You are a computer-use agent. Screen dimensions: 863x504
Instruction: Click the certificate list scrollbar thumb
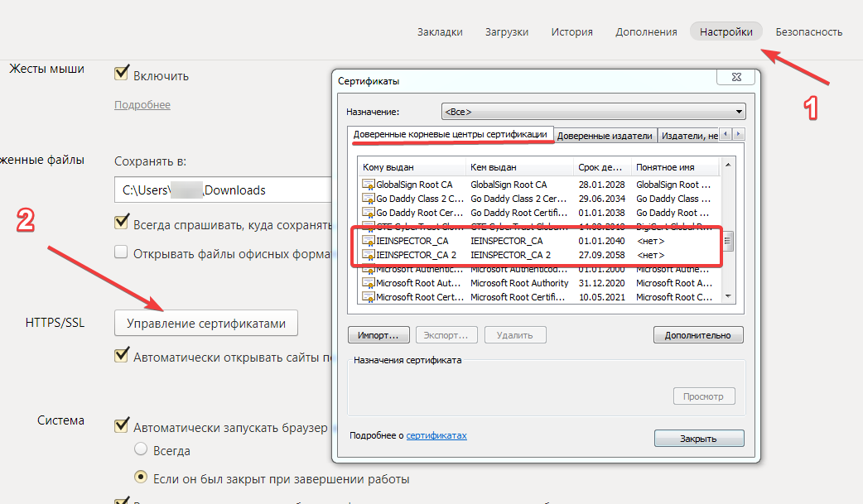point(728,241)
